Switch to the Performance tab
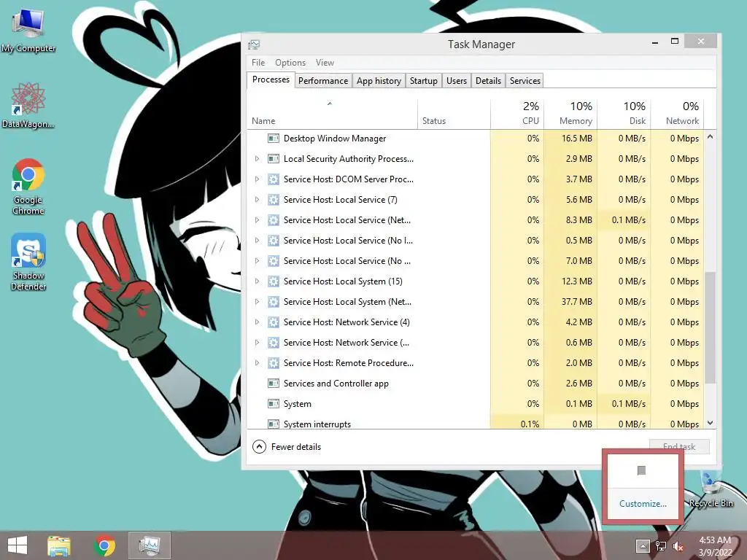The height and width of the screenshot is (560, 747). (x=323, y=81)
